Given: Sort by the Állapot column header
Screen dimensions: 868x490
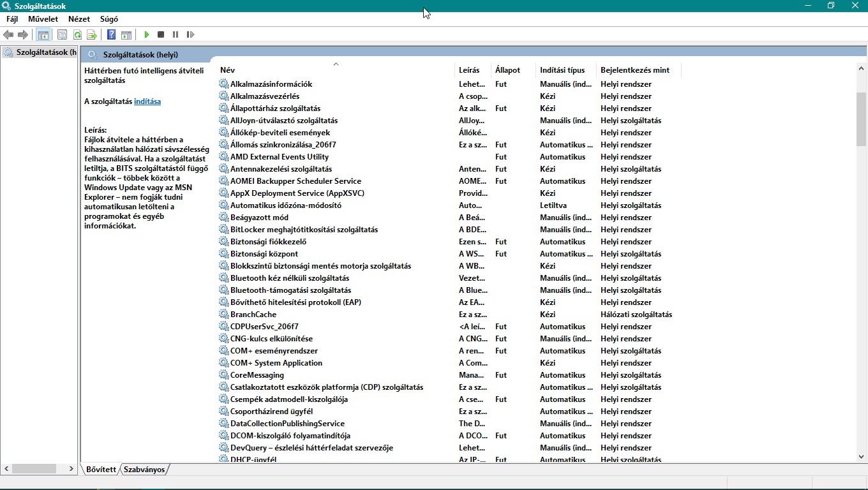Looking at the screenshot, I should coord(513,70).
